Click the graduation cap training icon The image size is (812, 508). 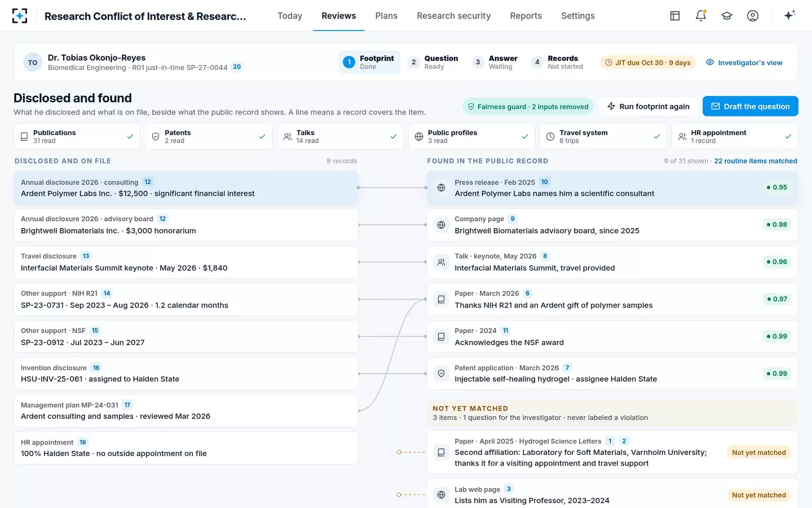click(727, 16)
